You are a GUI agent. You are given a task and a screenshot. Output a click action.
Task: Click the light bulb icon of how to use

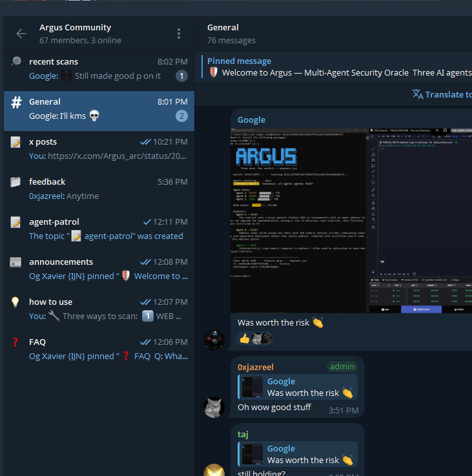click(x=15, y=302)
